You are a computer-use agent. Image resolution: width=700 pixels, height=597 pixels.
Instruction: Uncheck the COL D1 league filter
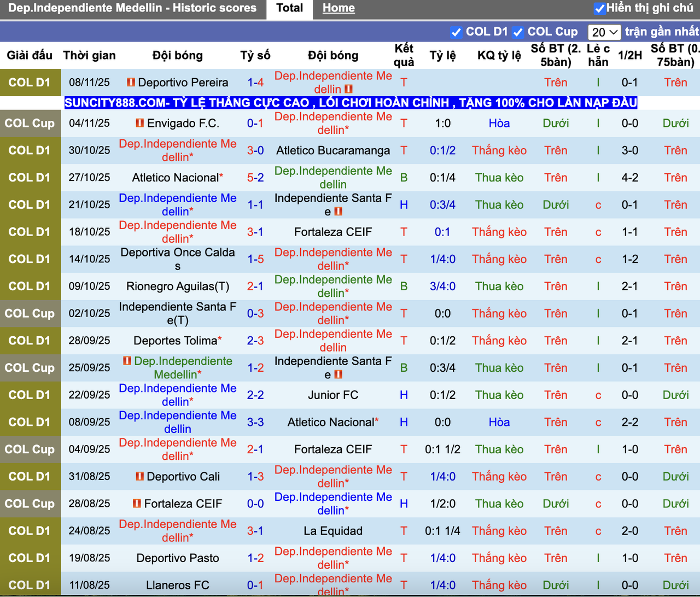pos(456,32)
